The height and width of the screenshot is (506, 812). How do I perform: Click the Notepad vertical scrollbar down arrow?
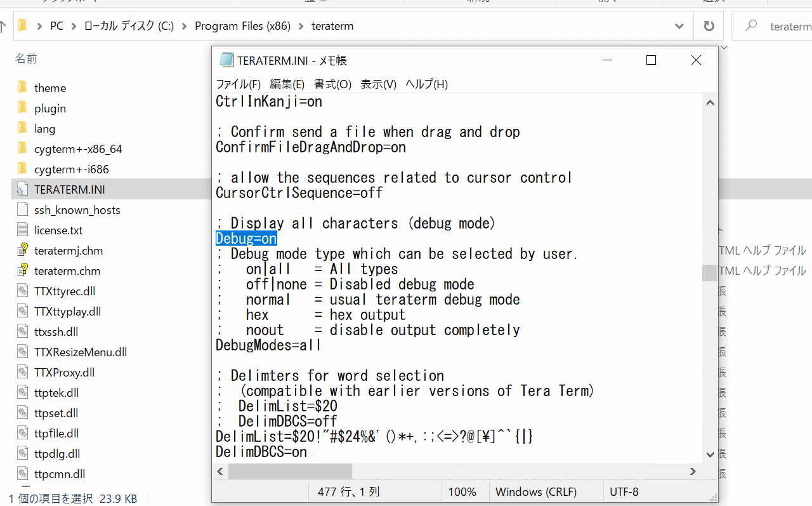710,455
